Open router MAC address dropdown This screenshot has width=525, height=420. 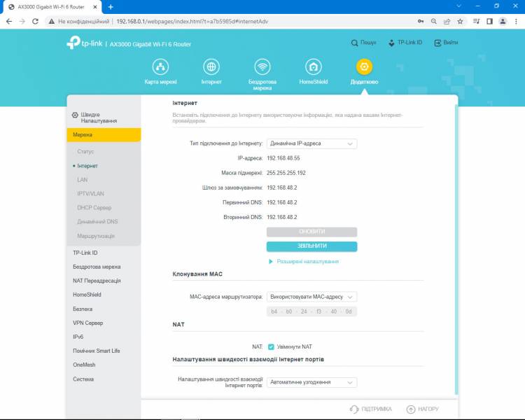tap(311, 297)
